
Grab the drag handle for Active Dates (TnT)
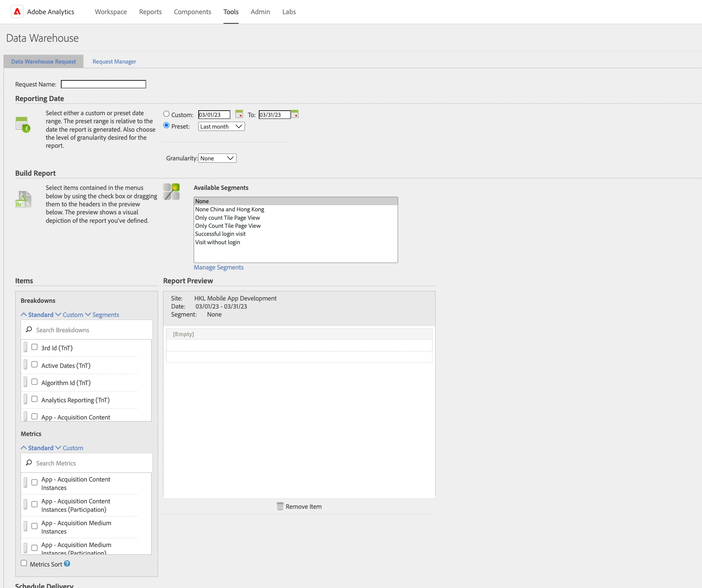[x=25, y=364]
